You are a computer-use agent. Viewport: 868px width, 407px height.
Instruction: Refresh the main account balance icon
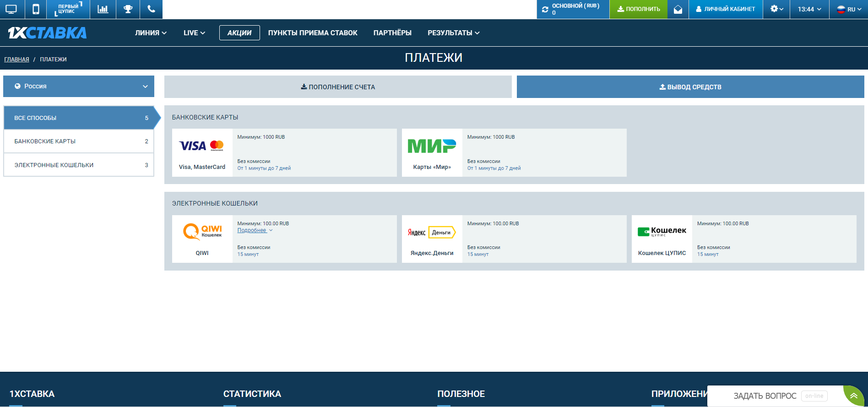tap(545, 10)
